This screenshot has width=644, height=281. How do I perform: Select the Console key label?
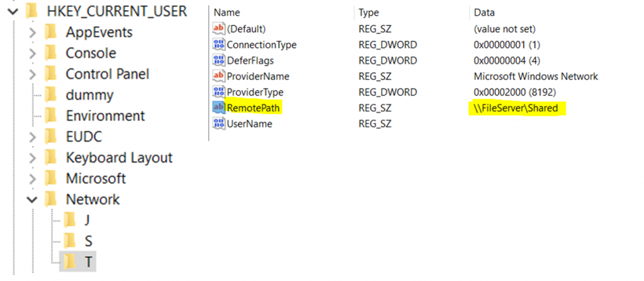91,53
